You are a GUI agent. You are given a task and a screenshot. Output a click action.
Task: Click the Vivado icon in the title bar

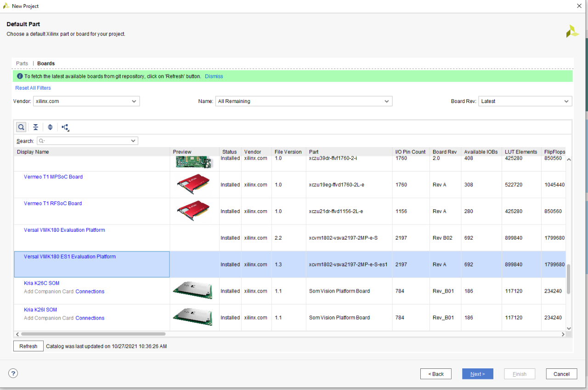(x=6, y=6)
